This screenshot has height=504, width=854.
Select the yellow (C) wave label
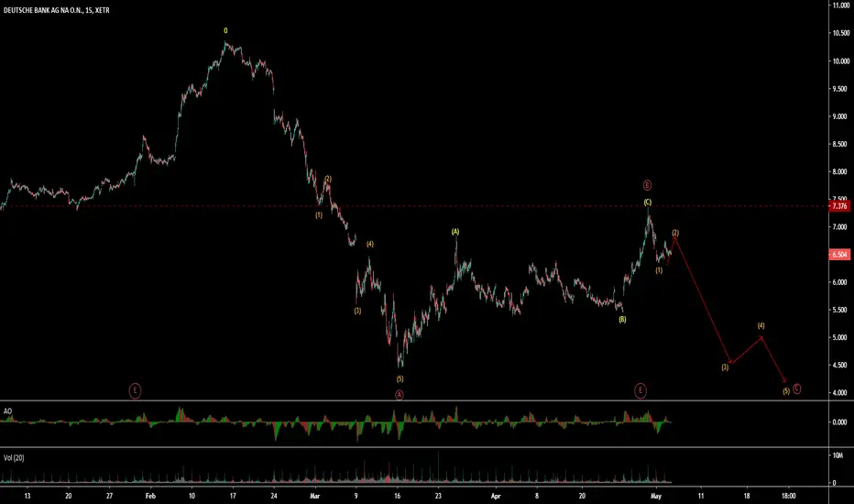tap(648, 203)
